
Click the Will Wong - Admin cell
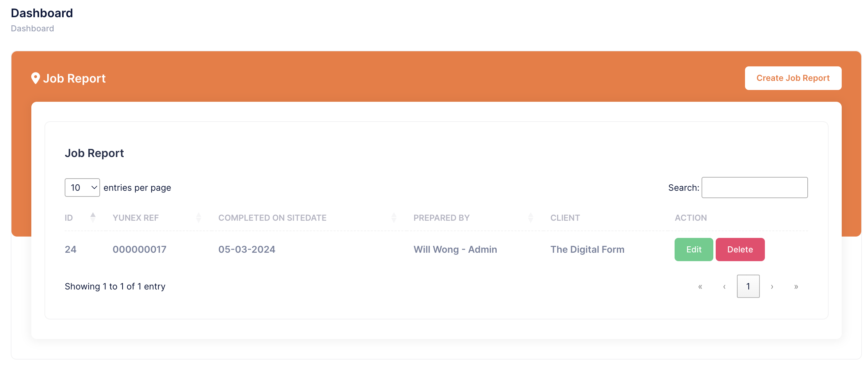coord(455,250)
